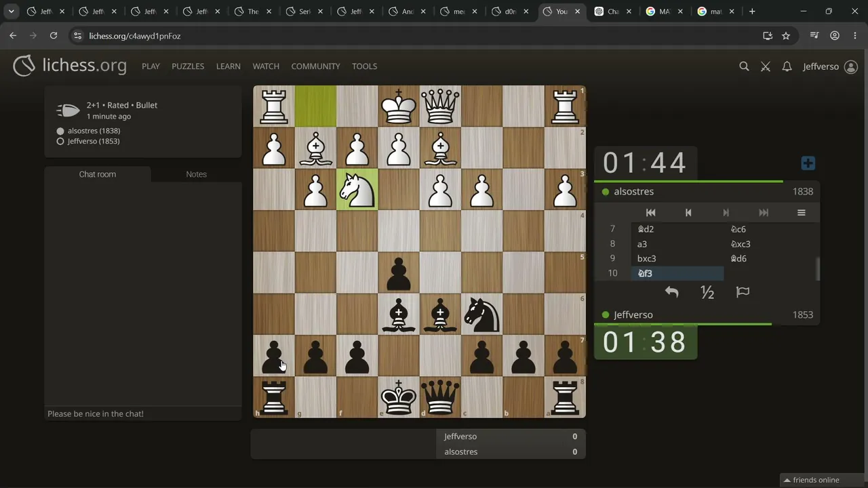The height and width of the screenshot is (488, 868).
Task: Open the Chrome profile icon
Action: (835, 36)
